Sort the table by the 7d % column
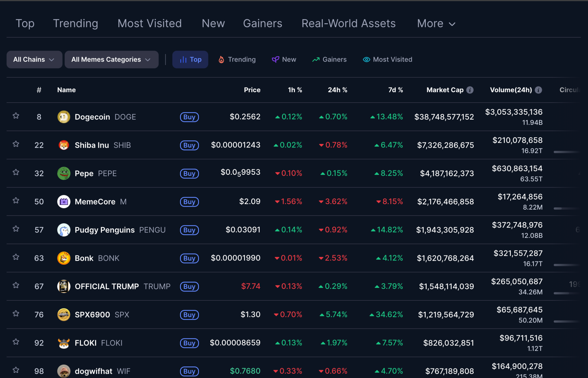 [x=395, y=90]
